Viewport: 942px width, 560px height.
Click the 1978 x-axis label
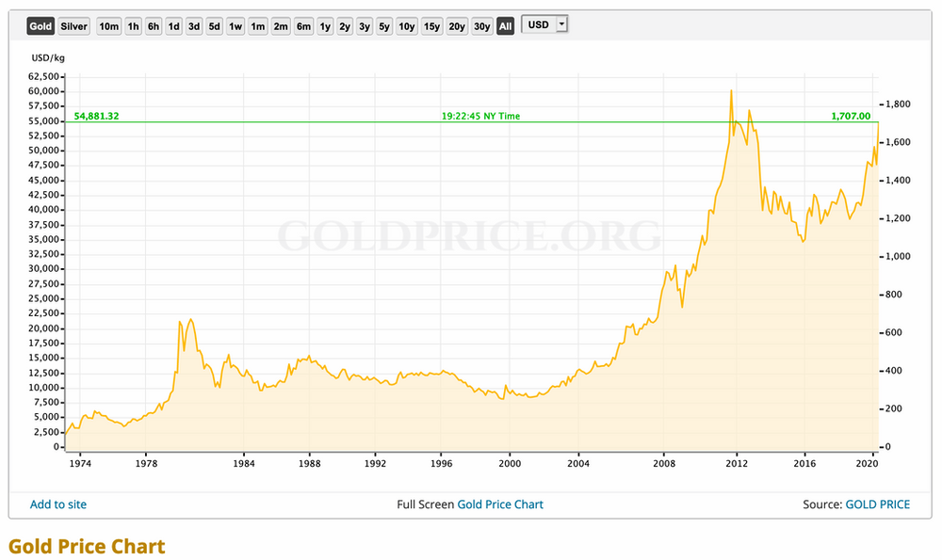tap(145, 463)
